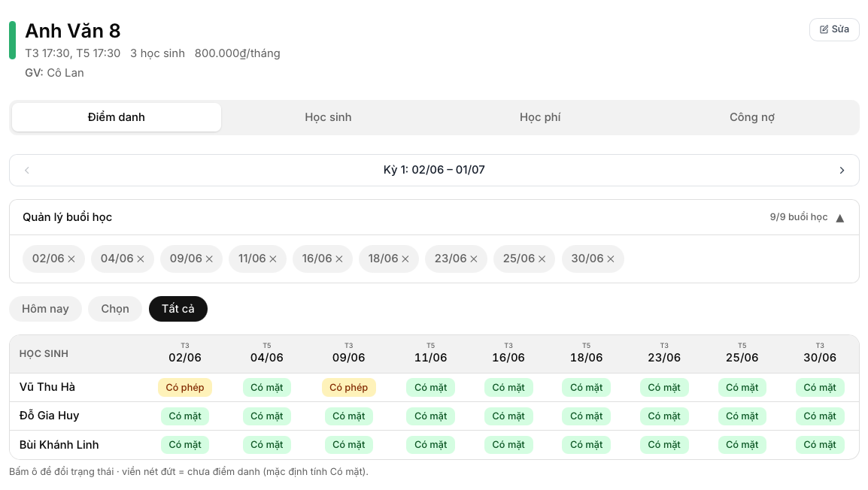This screenshot has width=868, height=490.
Task: Click the Anh Văn 8 class title
Action: 72,31
